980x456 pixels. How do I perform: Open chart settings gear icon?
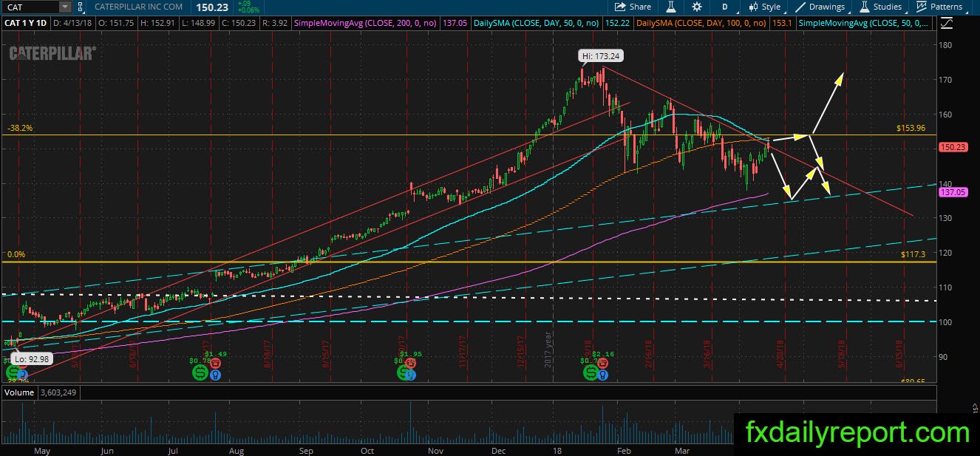697,7
